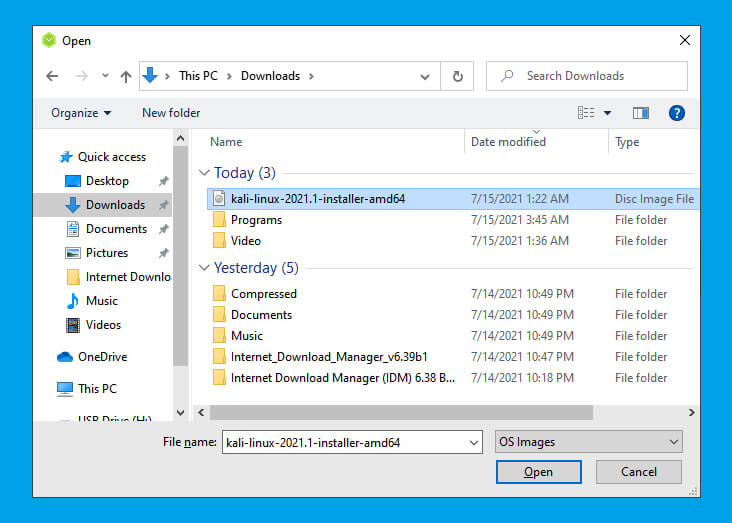Click the 7/14/2021 10:47 PM date cell

pyautogui.click(x=522, y=357)
